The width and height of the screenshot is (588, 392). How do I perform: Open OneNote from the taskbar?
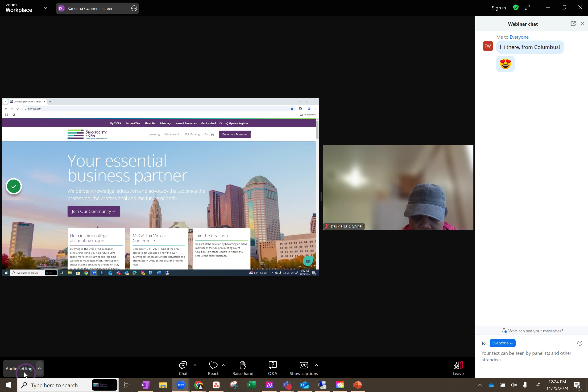click(x=145, y=385)
